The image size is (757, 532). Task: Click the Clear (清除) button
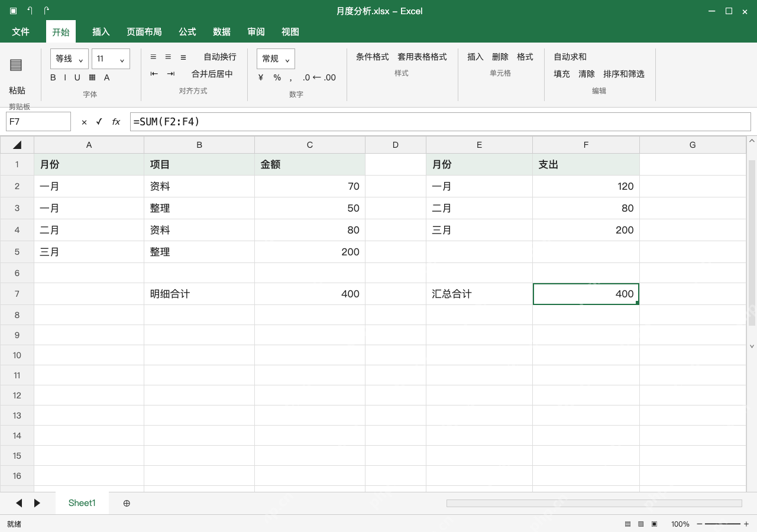tap(587, 74)
